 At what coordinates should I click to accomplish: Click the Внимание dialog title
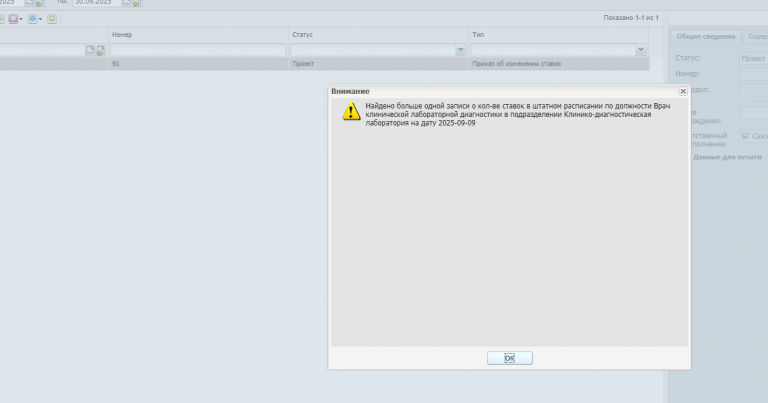(350, 92)
